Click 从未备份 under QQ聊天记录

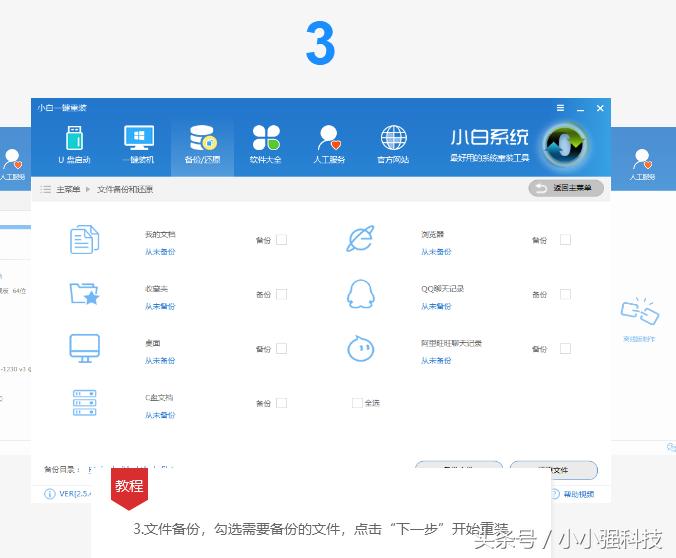[436, 306]
